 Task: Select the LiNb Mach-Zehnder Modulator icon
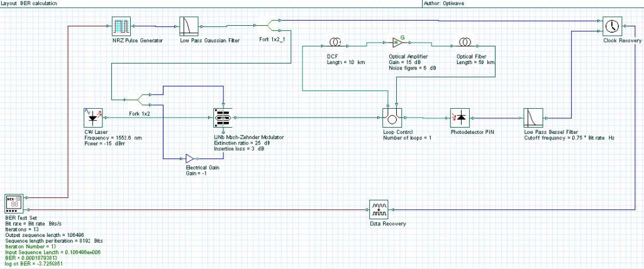coord(223,118)
